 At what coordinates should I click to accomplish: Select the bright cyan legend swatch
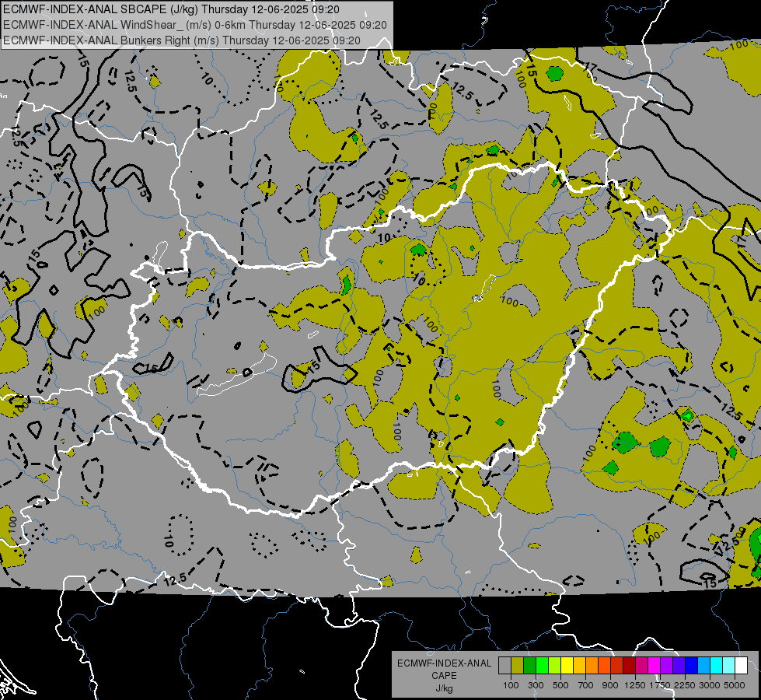point(717,665)
